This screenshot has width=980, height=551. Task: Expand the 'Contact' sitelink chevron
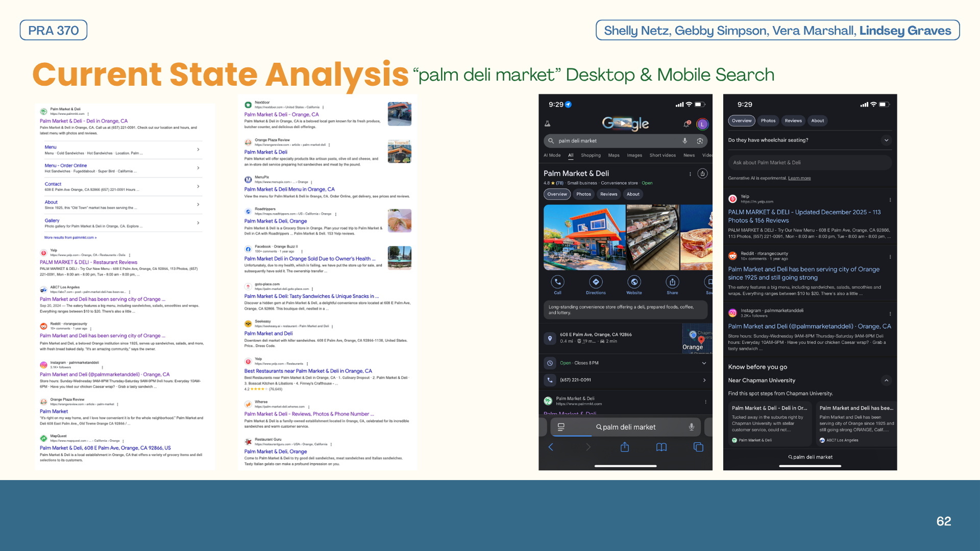pyautogui.click(x=198, y=186)
